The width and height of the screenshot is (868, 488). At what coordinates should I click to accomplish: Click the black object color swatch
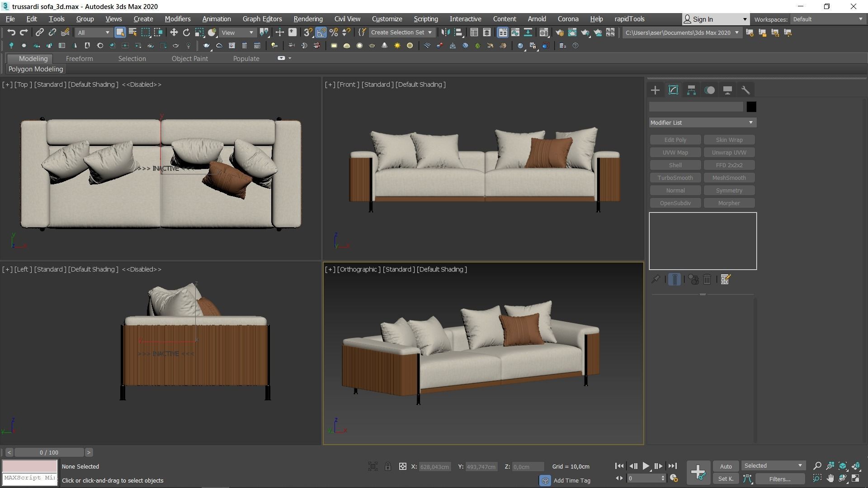pyautogui.click(x=751, y=107)
